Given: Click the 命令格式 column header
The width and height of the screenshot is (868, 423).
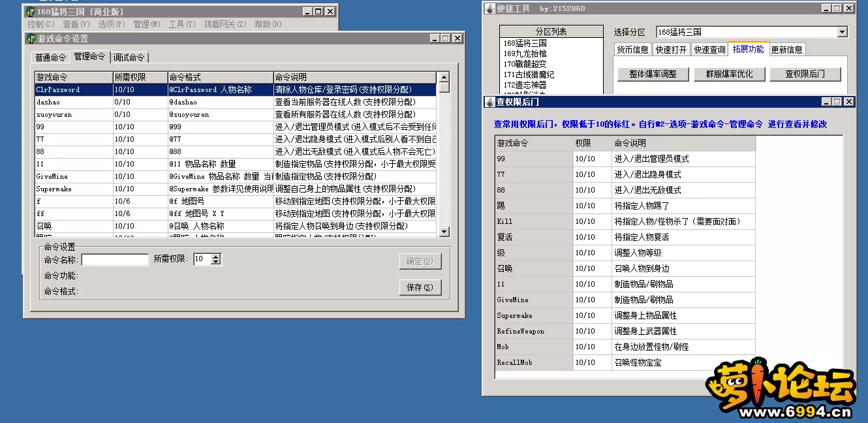Looking at the screenshot, I should point(221,77).
